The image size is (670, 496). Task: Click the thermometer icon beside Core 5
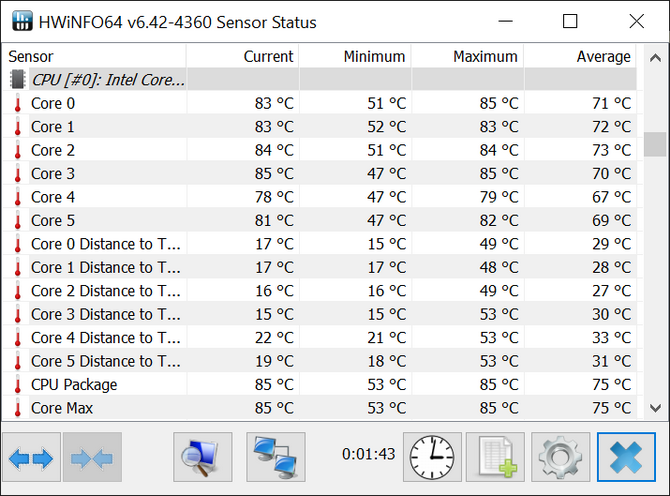[x=18, y=220]
